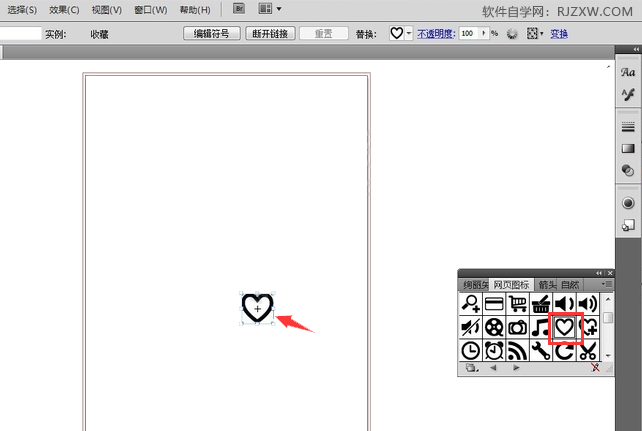
Task: Click the symbol panel scroll-up arrow
Action: pyautogui.click(x=608, y=300)
